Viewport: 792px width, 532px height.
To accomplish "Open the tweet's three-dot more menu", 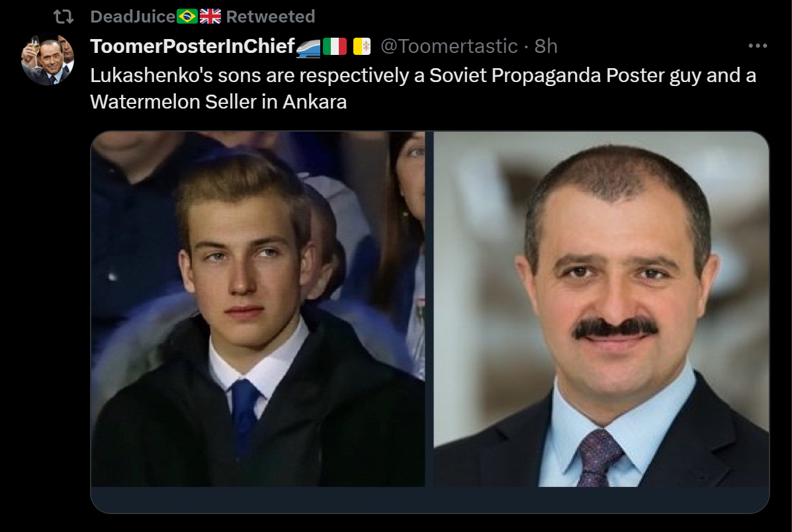I will coord(757,46).
